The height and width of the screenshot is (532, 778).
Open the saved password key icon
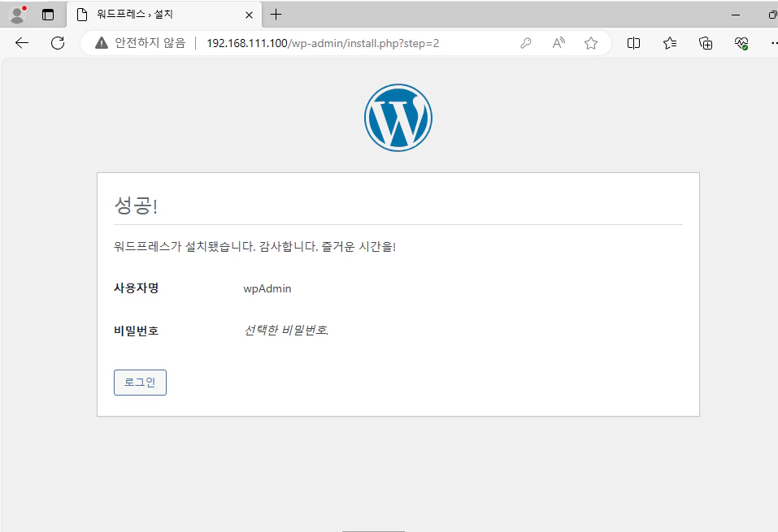(x=526, y=43)
